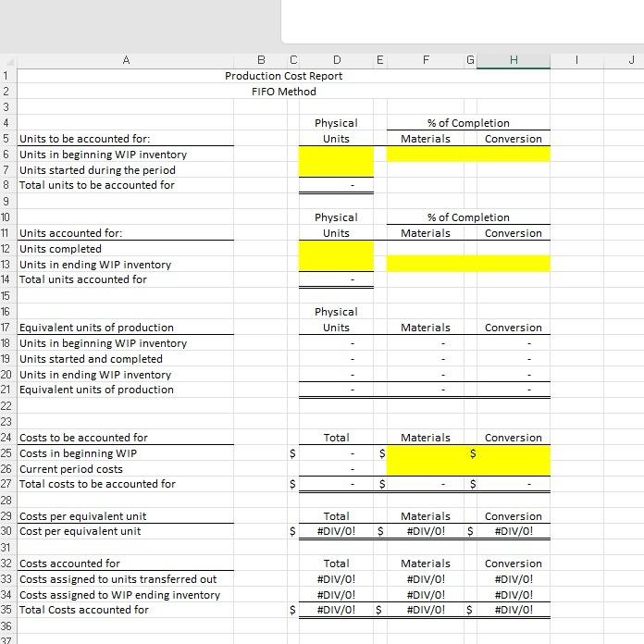Click 'Production Cost Report' title cell

coord(283,76)
